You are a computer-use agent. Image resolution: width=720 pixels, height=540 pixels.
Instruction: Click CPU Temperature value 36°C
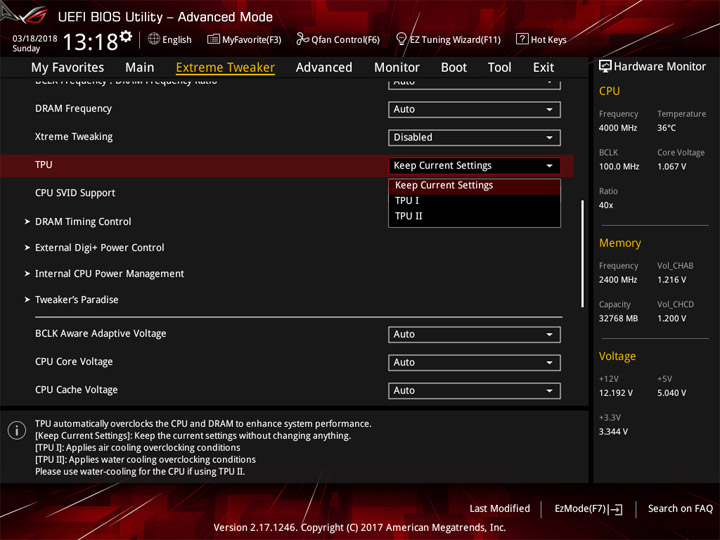point(666,128)
